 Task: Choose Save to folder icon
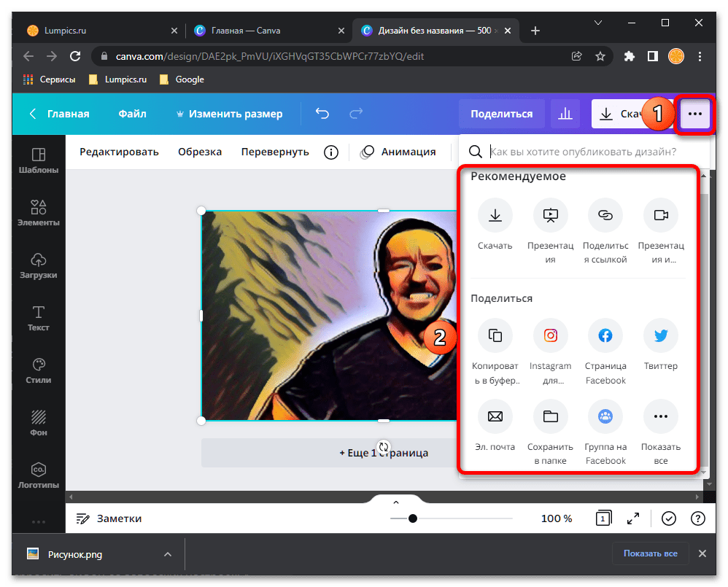551,417
